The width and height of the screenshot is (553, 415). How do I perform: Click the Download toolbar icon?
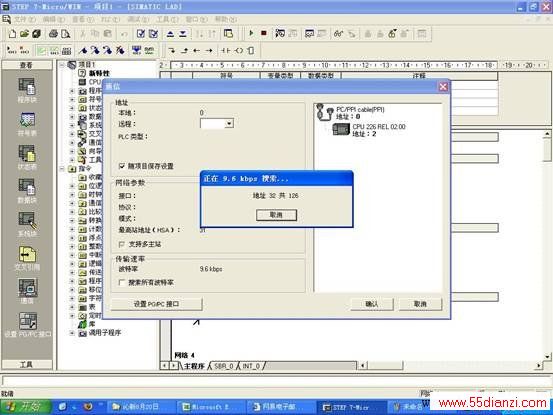(183, 34)
